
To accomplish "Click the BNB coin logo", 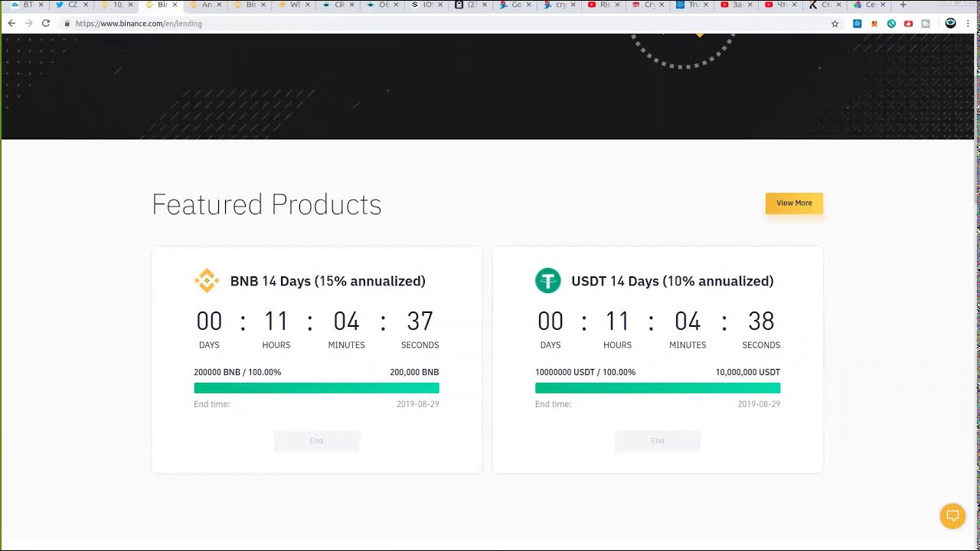I will pyautogui.click(x=207, y=281).
